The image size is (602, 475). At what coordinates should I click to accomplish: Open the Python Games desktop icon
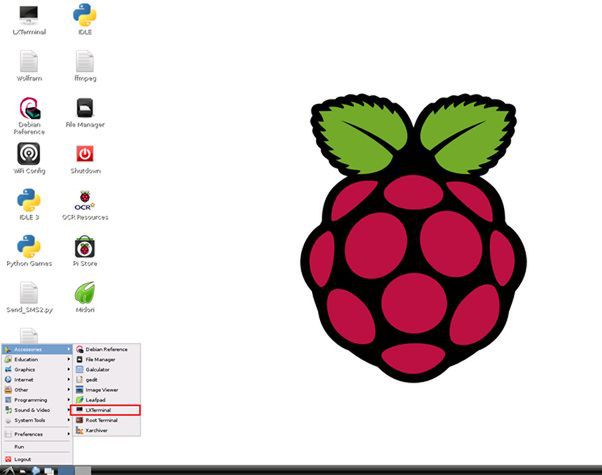[28, 247]
